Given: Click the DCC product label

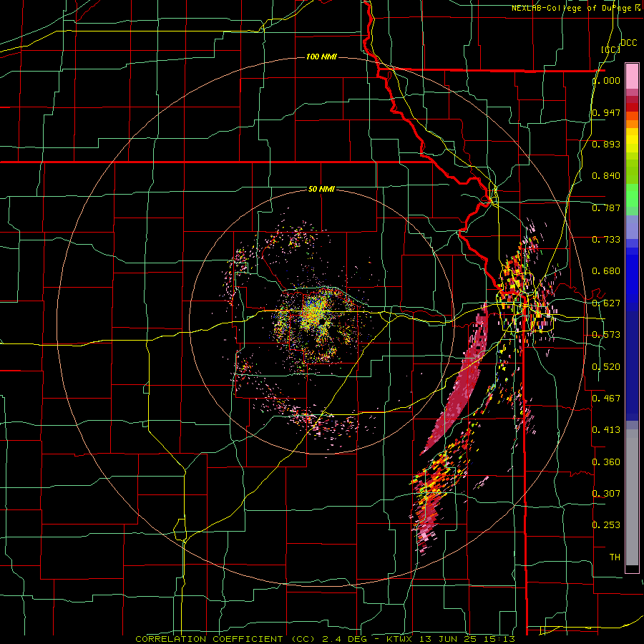Looking at the screenshot, I should pyautogui.click(x=628, y=43).
